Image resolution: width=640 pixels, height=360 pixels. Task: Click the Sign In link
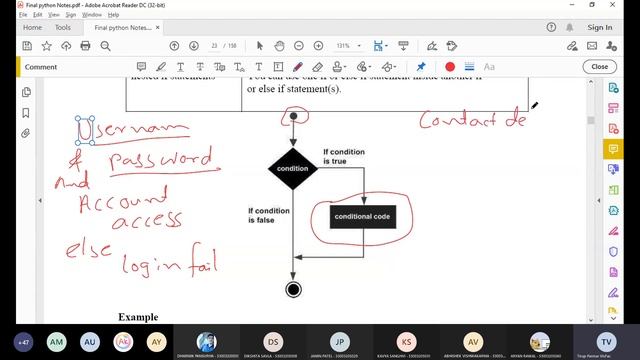click(x=600, y=27)
